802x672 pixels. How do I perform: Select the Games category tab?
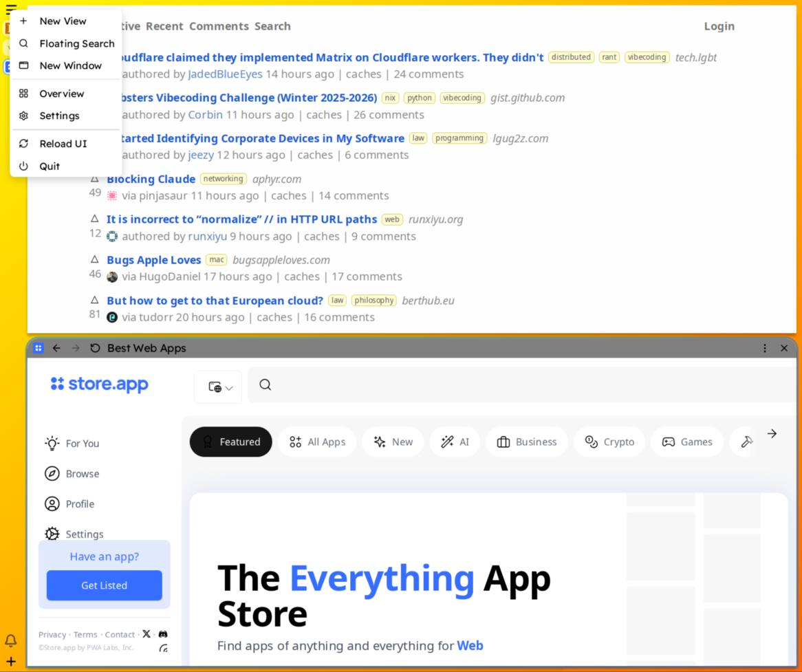686,442
